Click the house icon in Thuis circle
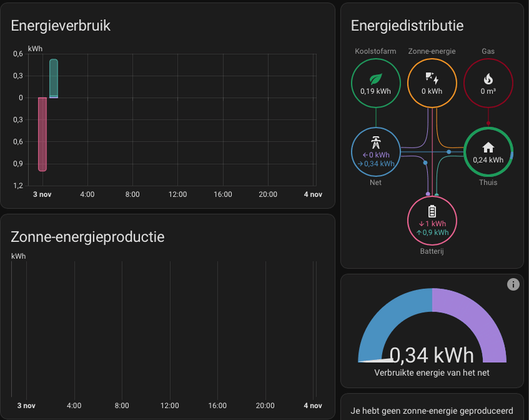529x420 pixels. [x=488, y=147]
